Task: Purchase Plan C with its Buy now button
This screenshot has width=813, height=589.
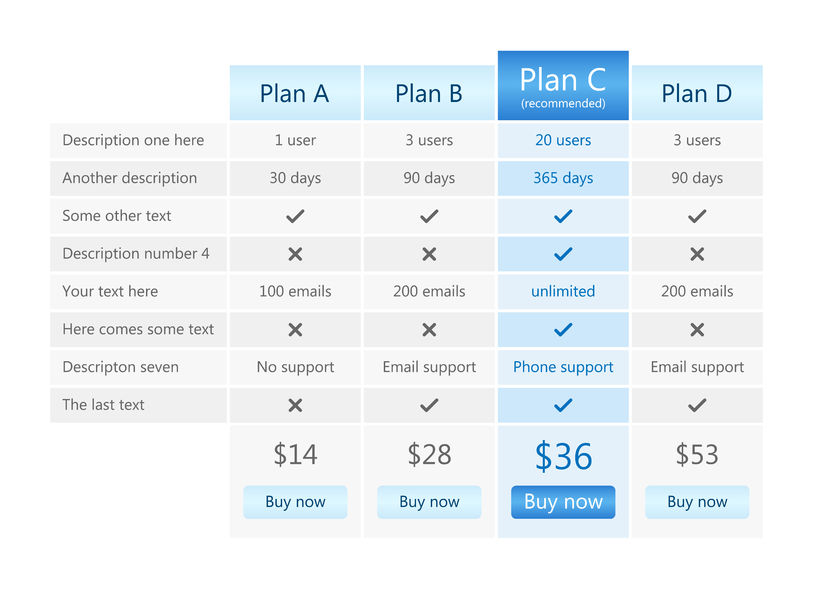Action: coord(563,502)
